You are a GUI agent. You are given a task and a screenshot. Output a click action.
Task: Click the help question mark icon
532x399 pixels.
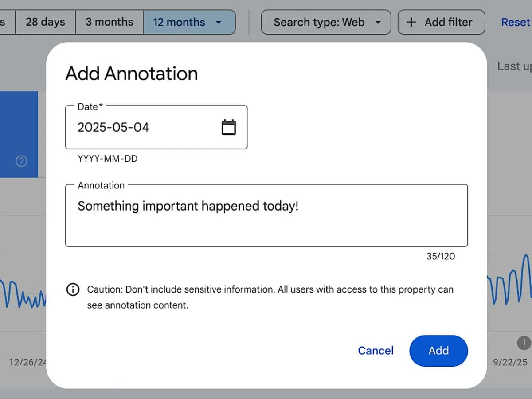point(21,161)
